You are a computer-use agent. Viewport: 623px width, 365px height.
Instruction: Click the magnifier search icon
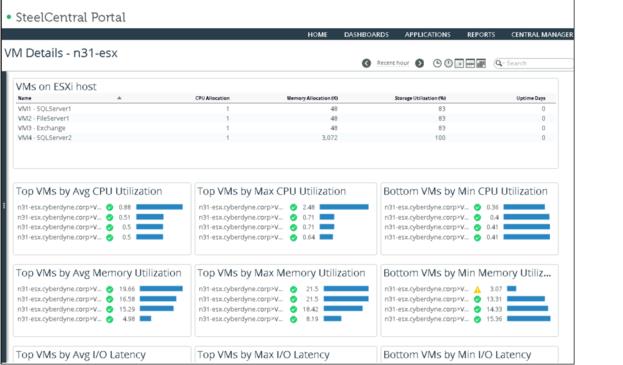pos(499,63)
